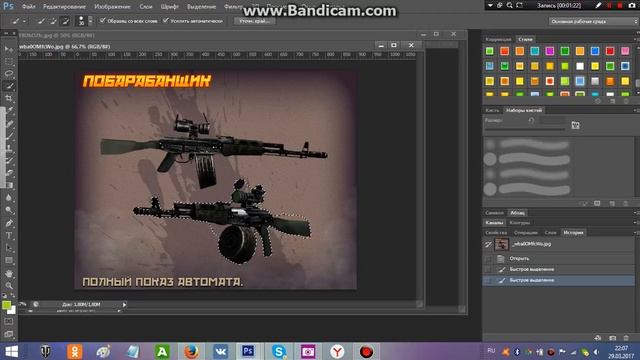The image size is (640, 360).
Task: Click foreground green color swatch
Action: click(6, 305)
